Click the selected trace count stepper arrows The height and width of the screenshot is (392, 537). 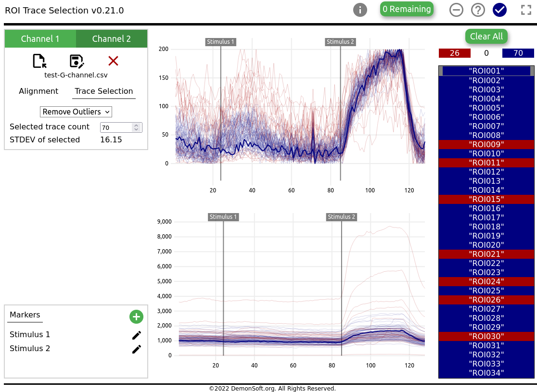pyautogui.click(x=136, y=127)
